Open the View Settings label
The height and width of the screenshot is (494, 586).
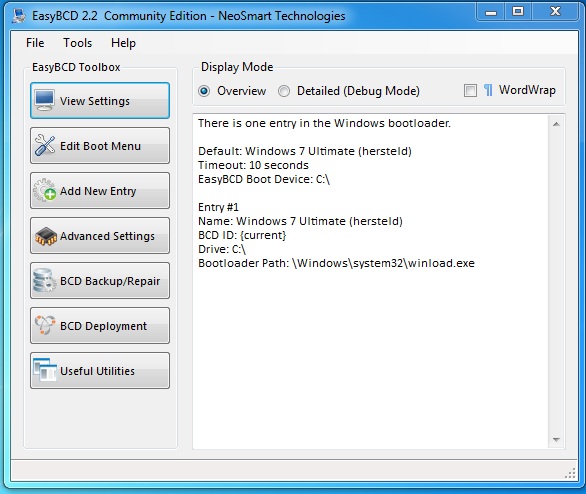pos(95,101)
